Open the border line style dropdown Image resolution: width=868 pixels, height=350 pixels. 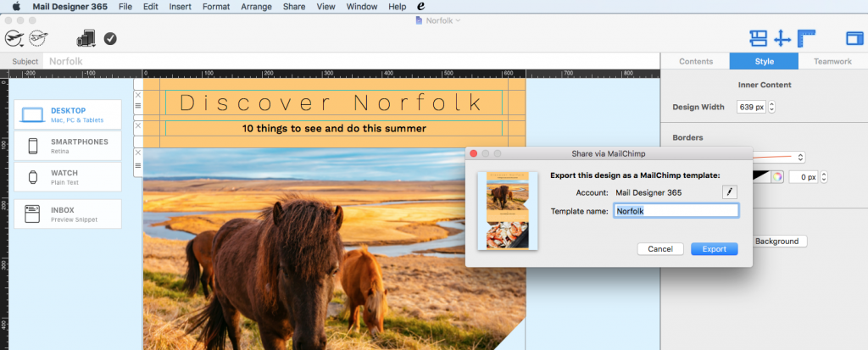(778, 158)
